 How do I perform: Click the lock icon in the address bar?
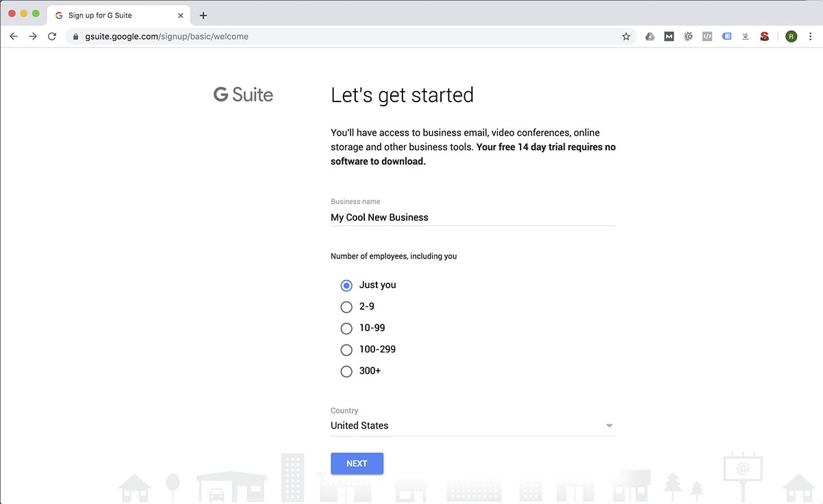pyautogui.click(x=75, y=36)
